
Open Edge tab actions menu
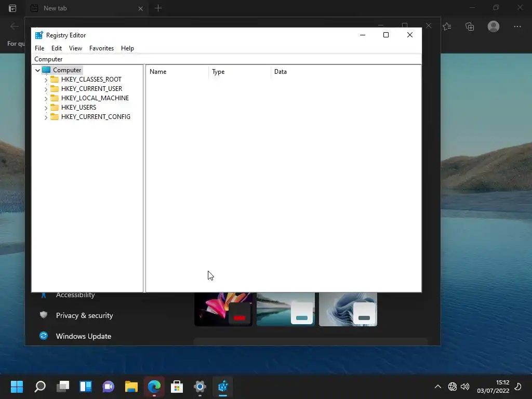12,8
